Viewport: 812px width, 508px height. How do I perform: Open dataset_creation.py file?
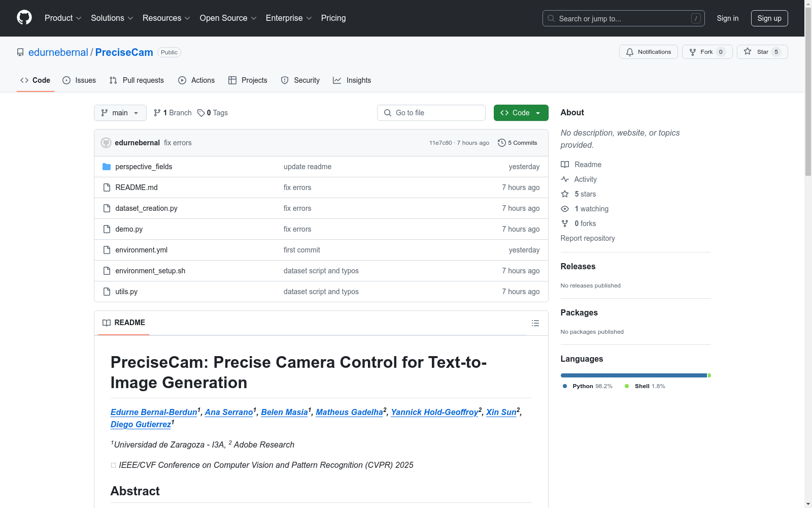146,208
